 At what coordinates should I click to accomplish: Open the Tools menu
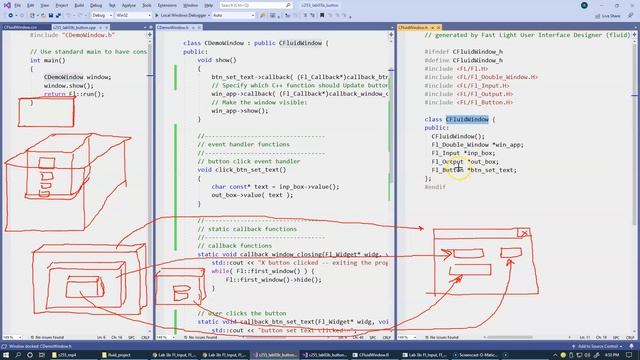[147, 5]
